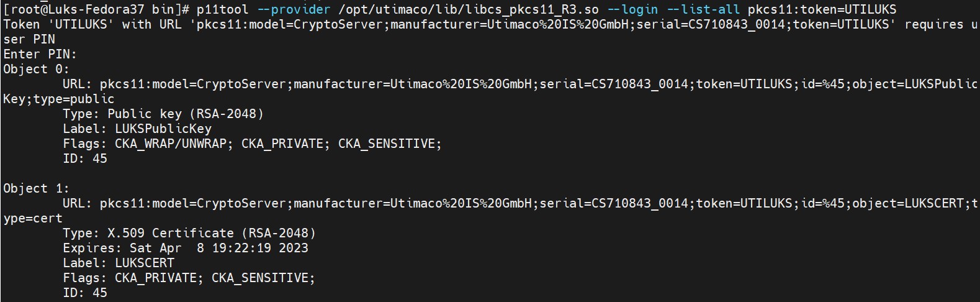Click the CKA_WRAP/UNWRAP flags line
This screenshot has height=302, width=980.
pos(253,144)
